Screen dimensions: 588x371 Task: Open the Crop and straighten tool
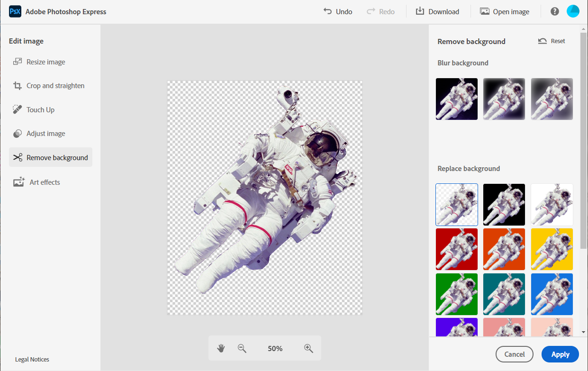(52, 85)
